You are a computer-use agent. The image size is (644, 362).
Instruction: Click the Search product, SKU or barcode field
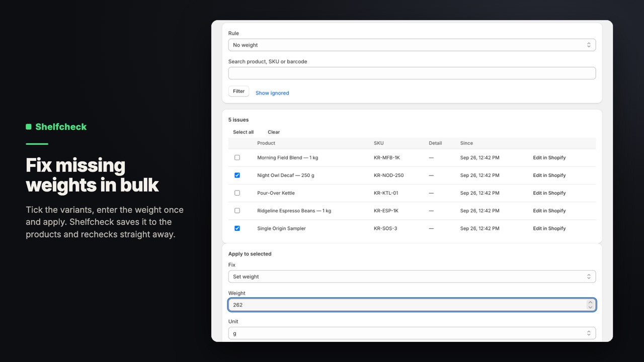click(412, 73)
